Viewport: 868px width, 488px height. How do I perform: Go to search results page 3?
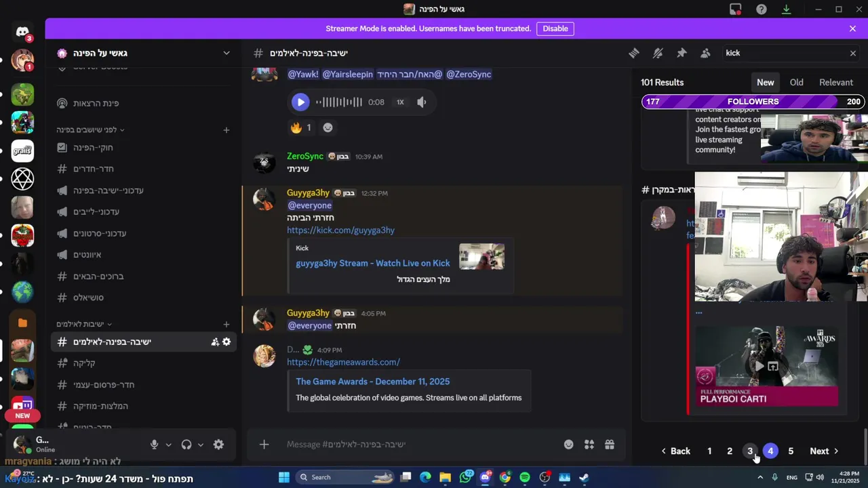(x=750, y=451)
